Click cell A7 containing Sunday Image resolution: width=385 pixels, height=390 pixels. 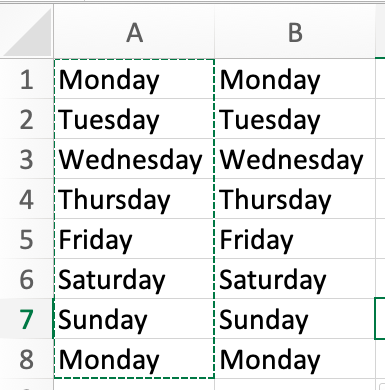click(x=134, y=319)
